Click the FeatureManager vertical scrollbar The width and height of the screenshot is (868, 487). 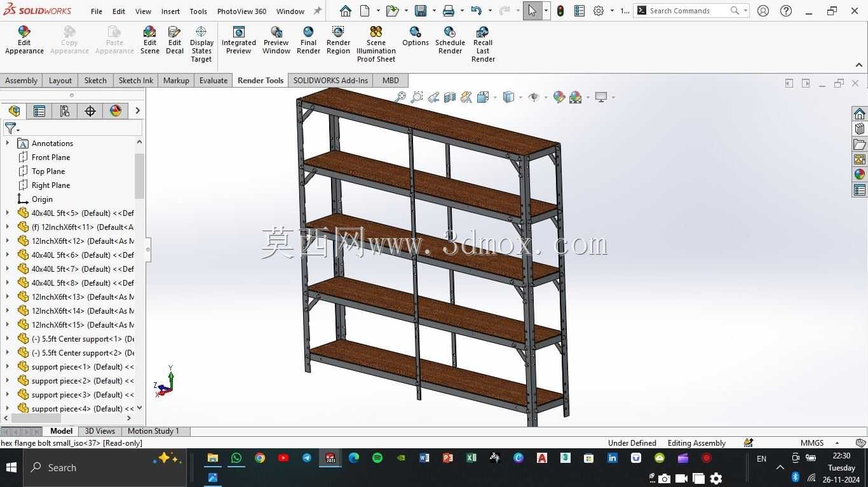139,176
